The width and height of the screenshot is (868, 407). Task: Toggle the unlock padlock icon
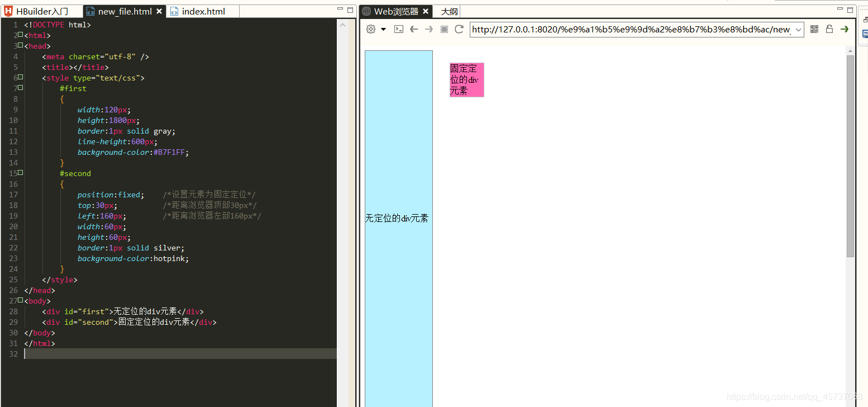[829, 29]
